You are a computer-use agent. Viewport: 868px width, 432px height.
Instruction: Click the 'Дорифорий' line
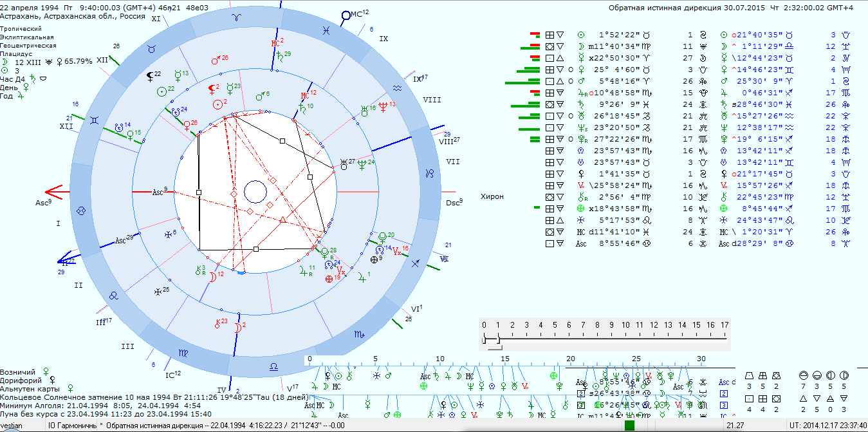29,380
